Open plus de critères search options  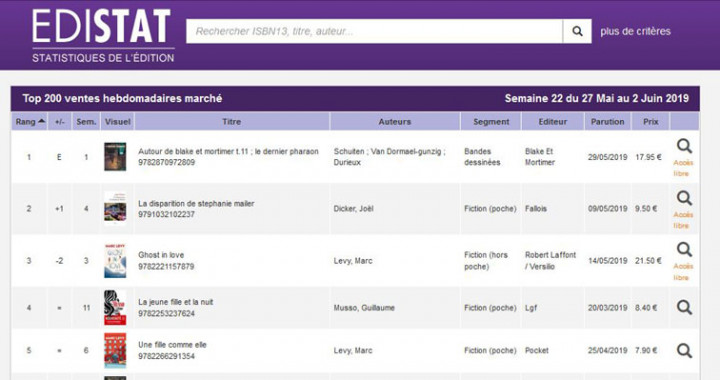point(636,31)
